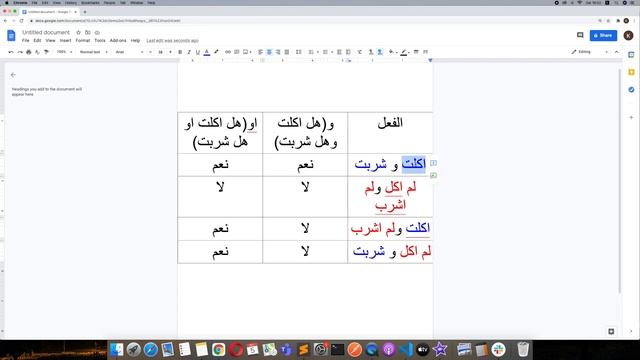Open the table cell background color picker
This screenshot has height=360, width=640.
click(x=392, y=52)
